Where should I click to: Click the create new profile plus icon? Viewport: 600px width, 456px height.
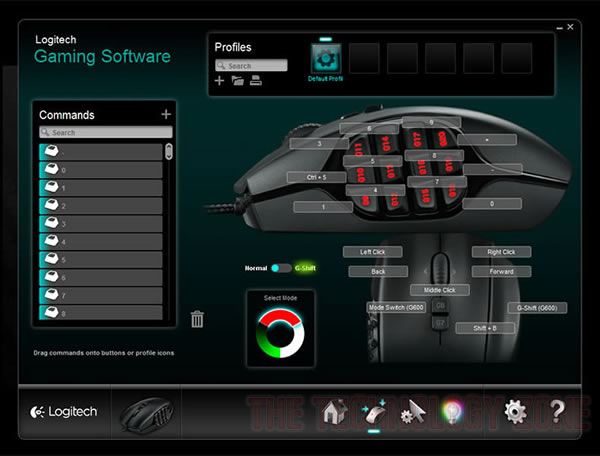click(x=219, y=81)
